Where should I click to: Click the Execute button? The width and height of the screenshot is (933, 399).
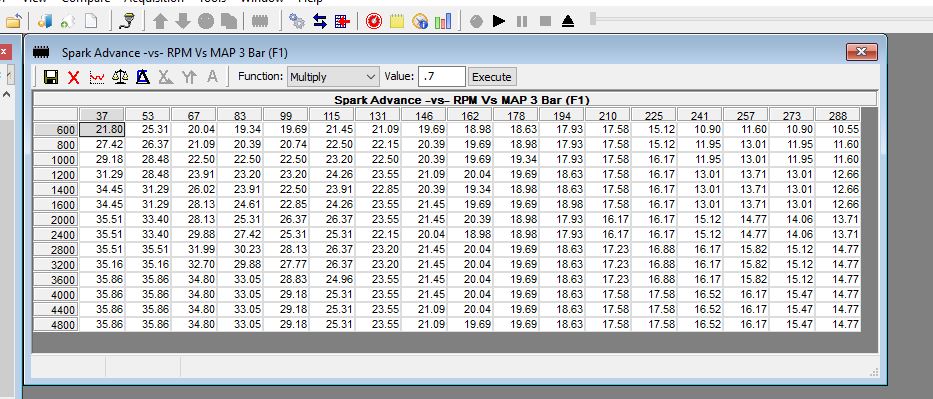[x=491, y=77]
